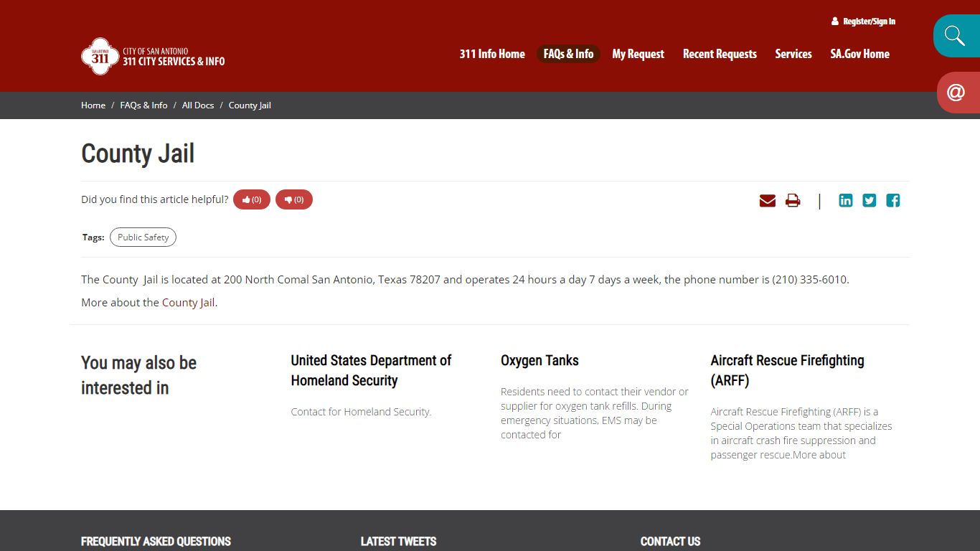Share the article on Facebook
The width and height of the screenshot is (980, 551).
pos(893,201)
